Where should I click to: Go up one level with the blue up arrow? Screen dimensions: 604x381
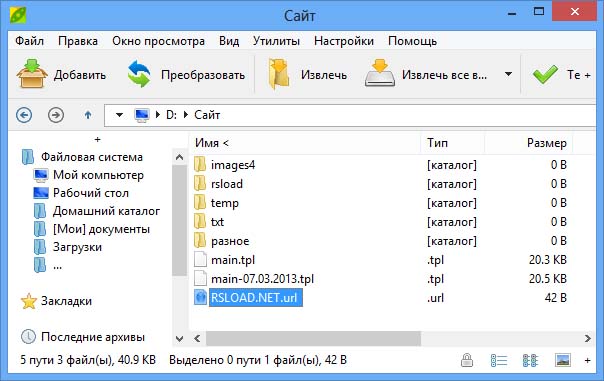click(x=88, y=115)
